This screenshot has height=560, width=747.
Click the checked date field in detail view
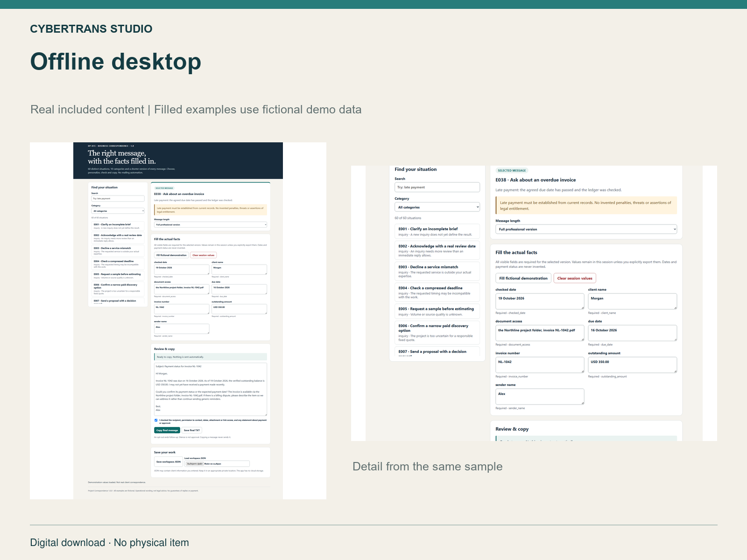[x=540, y=301]
